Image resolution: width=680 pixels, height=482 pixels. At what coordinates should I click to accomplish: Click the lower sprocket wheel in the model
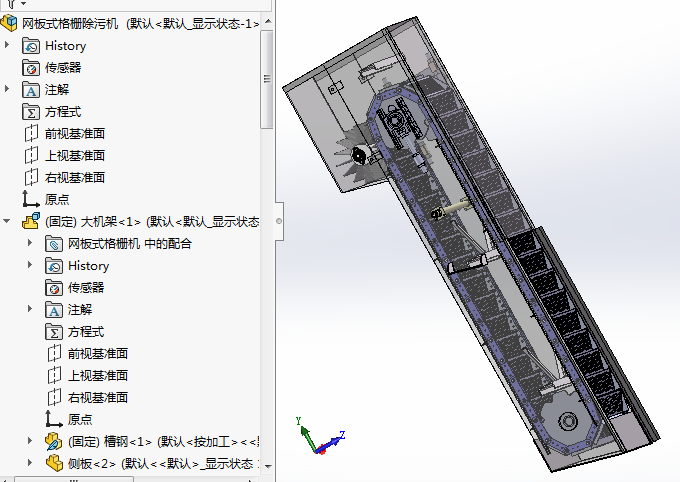click(568, 420)
